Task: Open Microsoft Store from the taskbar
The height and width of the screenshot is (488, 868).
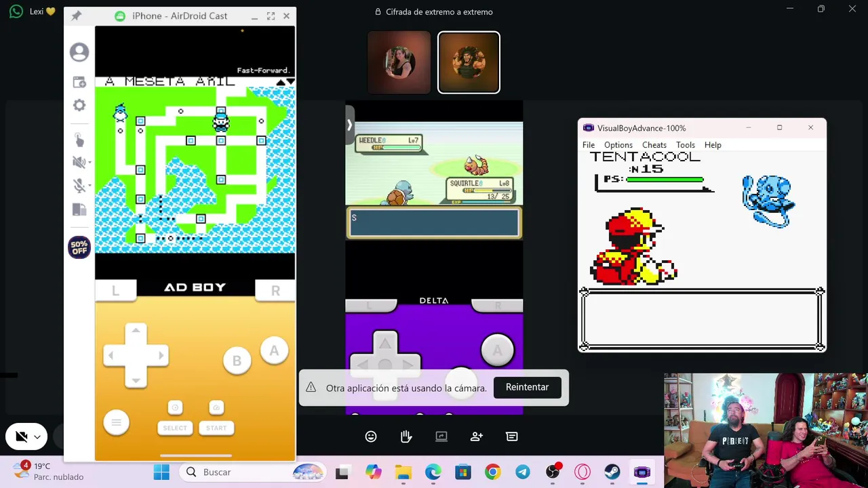Action: [463, 472]
